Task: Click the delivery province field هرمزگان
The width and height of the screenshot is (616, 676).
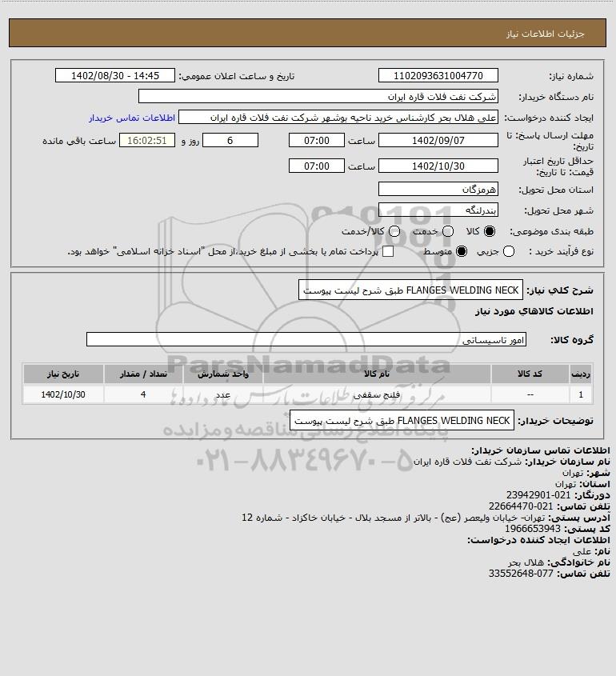Action: pyautogui.click(x=438, y=190)
